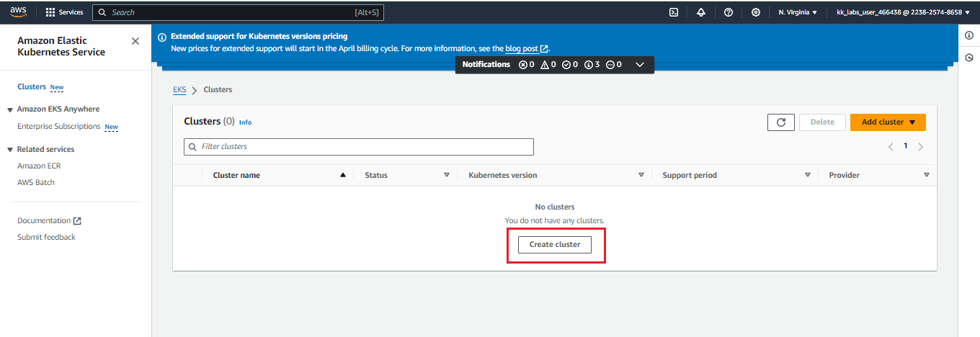Go to the previous clusters page
Image resolution: width=980 pixels, height=337 pixels.
coord(891,147)
